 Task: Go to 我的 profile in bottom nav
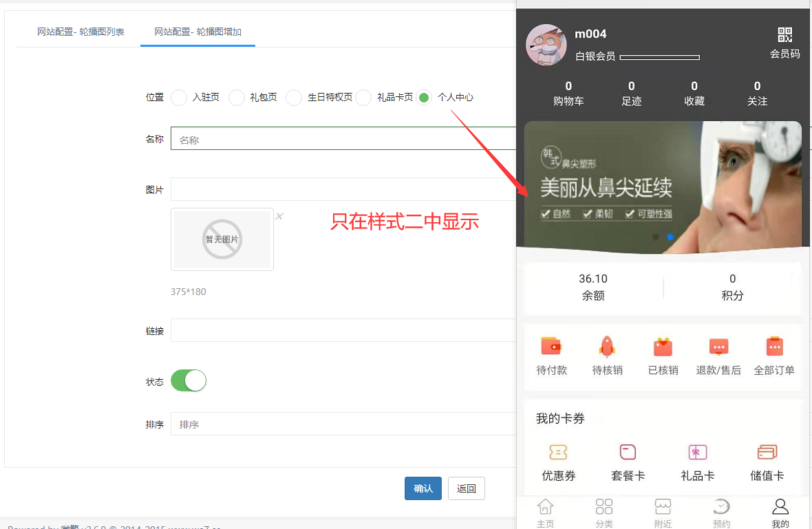(780, 513)
